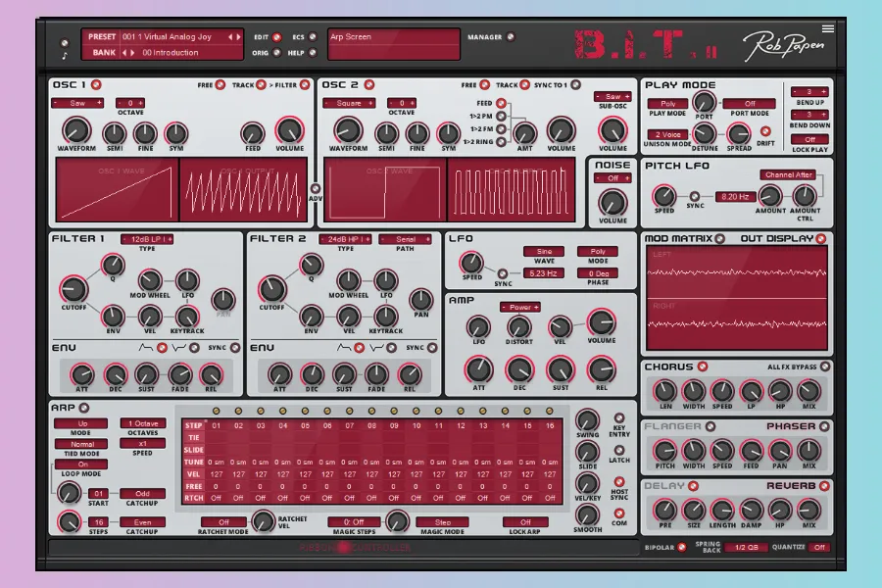Open the LFO Wave Sine selector
Screen dimensions: 882x588
tap(543, 252)
